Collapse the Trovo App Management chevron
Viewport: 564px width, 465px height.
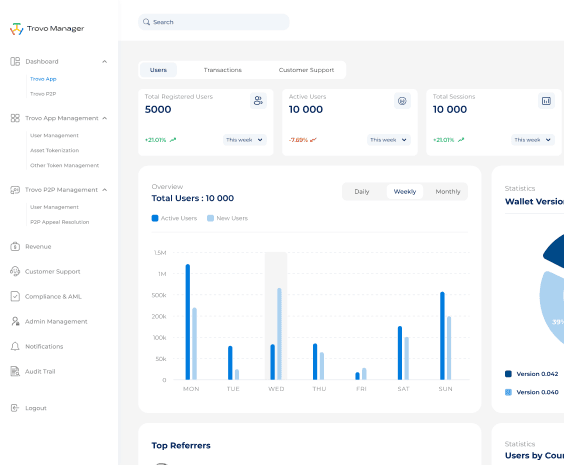click(x=105, y=118)
